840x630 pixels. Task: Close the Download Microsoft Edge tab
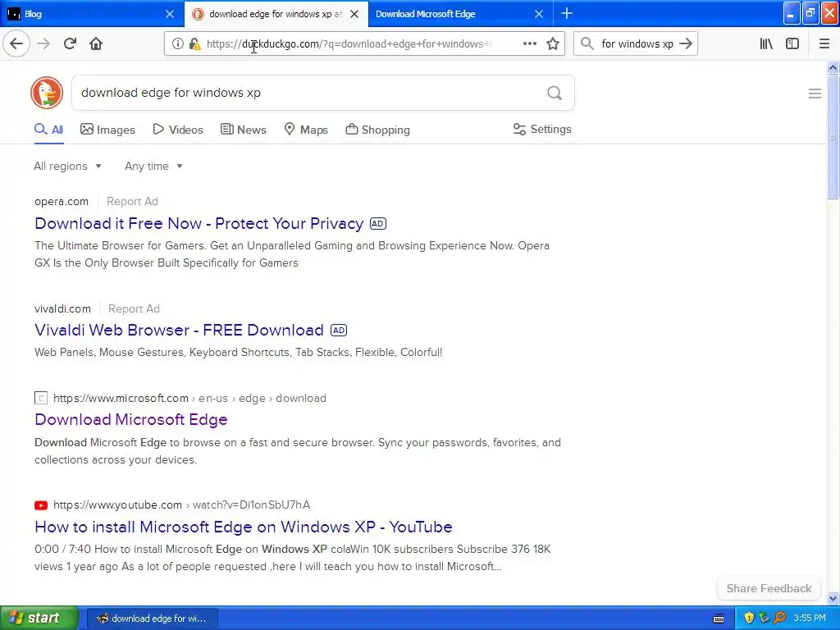[x=539, y=14]
